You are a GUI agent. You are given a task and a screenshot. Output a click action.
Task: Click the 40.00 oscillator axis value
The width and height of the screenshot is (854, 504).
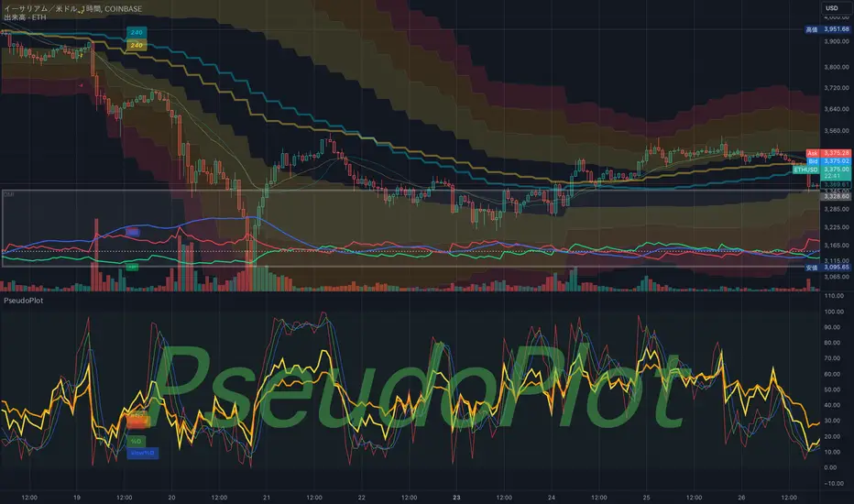(x=834, y=405)
